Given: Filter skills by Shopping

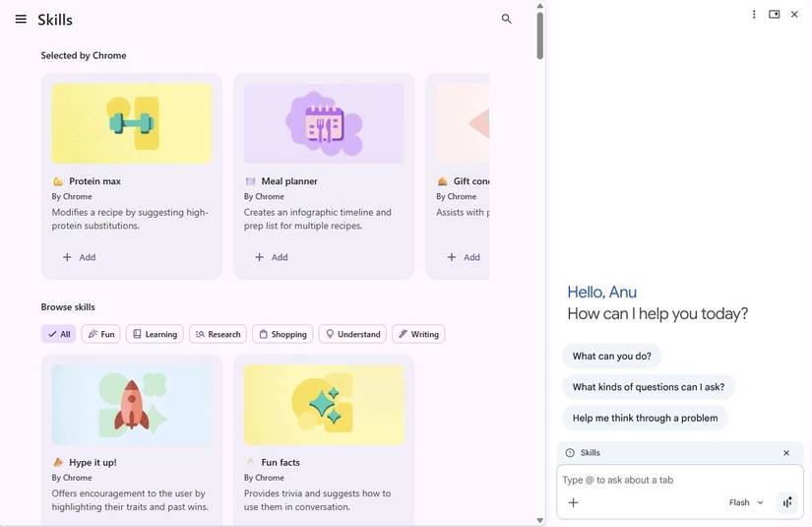Looking at the screenshot, I should (282, 334).
